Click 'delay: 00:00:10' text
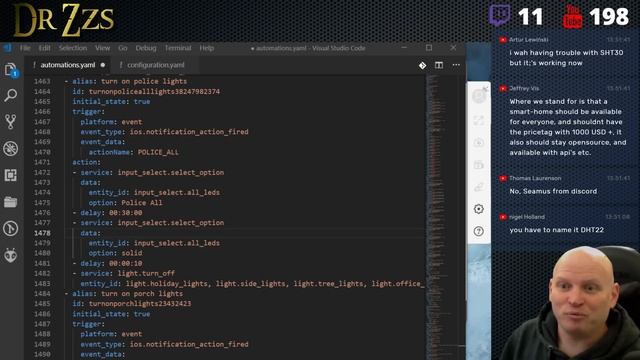The image size is (640, 360). click(111, 264)
